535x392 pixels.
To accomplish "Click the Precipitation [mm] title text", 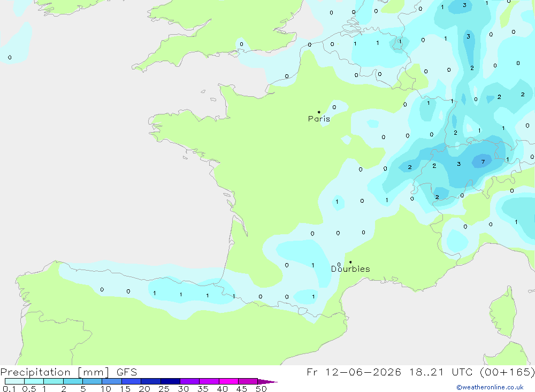I will tap(55, 372).
